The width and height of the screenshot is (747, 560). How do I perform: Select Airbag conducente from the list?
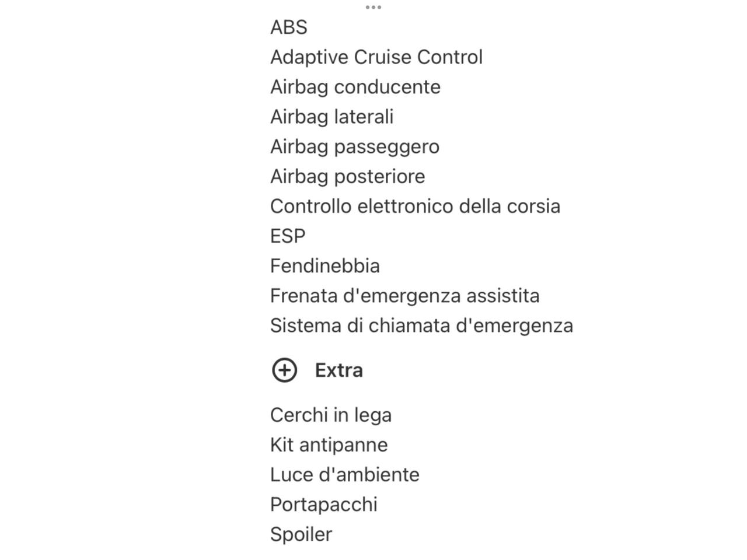click(x=355, y=86)
